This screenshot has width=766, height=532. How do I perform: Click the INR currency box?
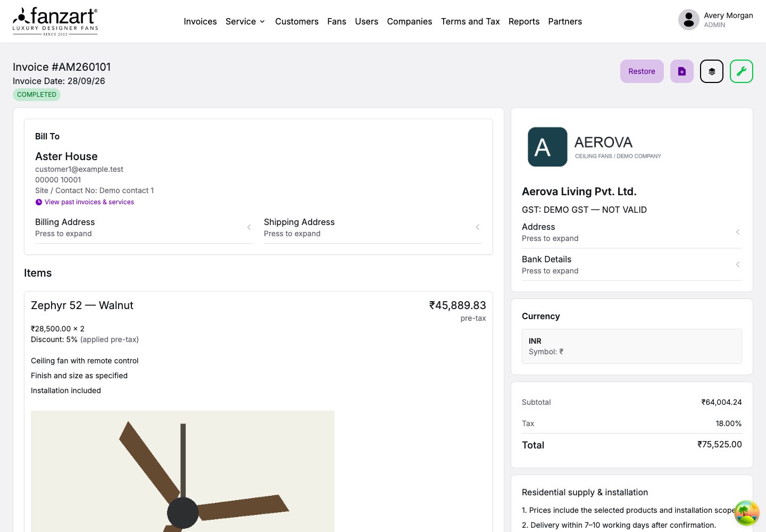tap(632, 346)
